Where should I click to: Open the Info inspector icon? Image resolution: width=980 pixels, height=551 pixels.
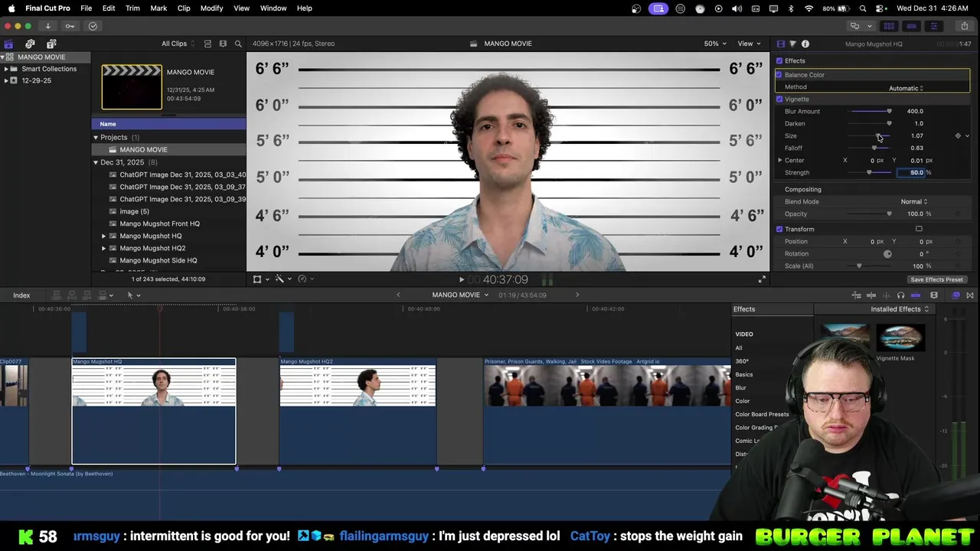[805, 44]
